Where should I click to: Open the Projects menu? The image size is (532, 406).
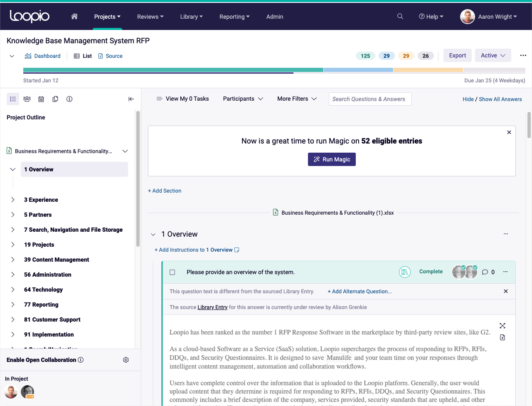pos(107,17)
